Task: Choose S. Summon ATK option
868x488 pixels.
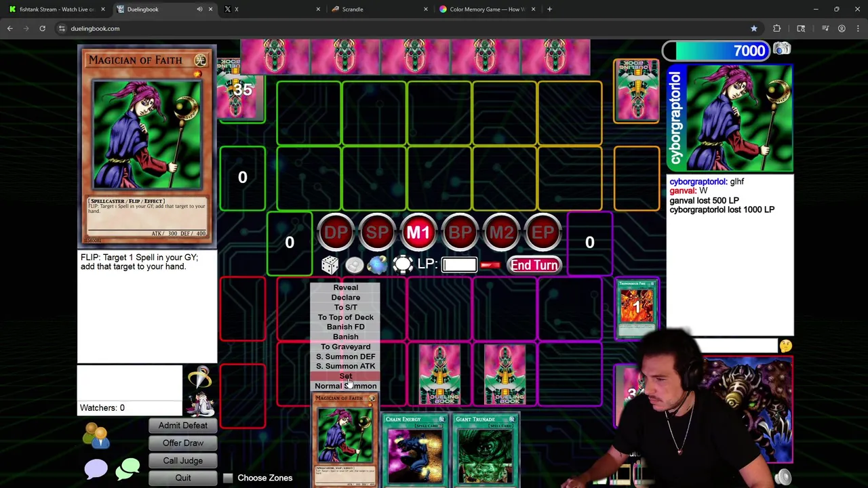Action: 345,366
